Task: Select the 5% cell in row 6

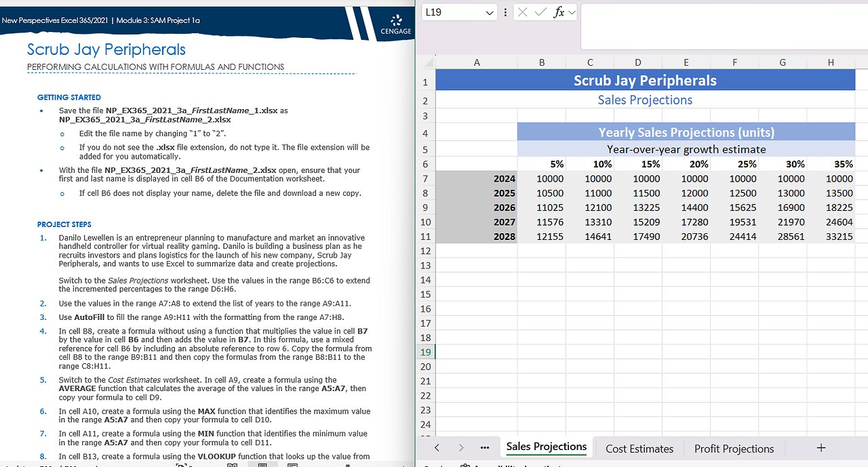Action: [x=541, y=164]
